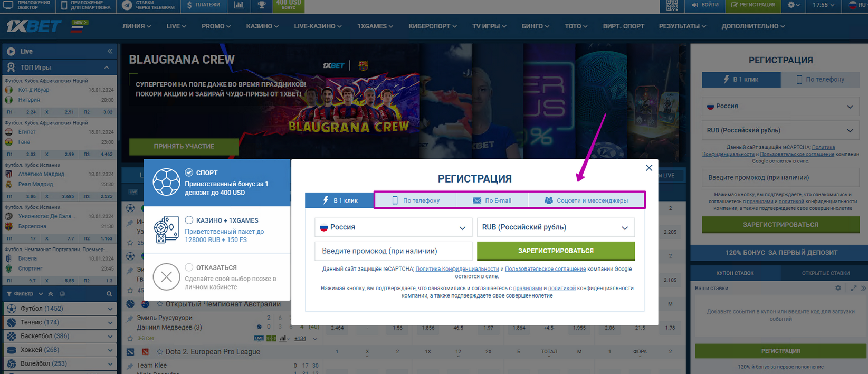Select the Казино + 1XGAMES bonus radio
The image size is (868, 374).
point(189,220)
